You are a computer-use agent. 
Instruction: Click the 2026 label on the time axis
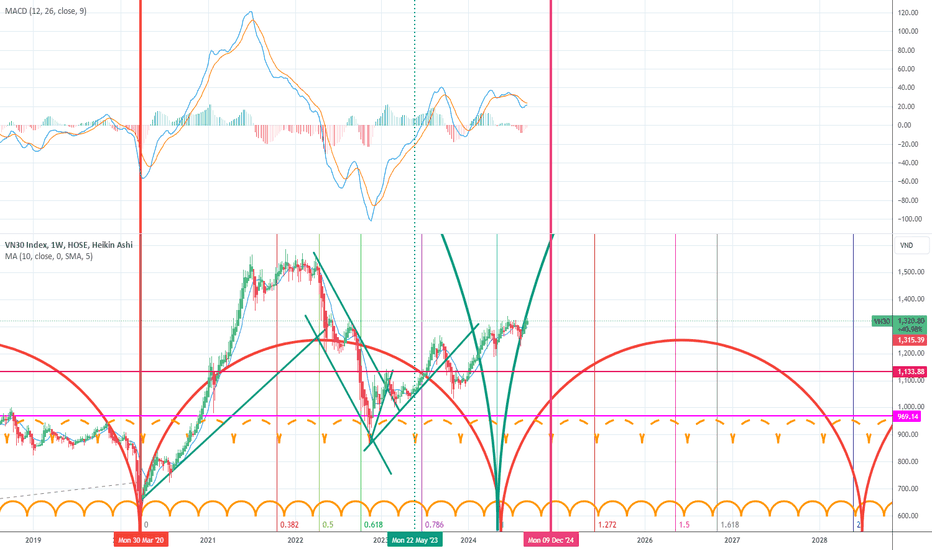(644, 540)
